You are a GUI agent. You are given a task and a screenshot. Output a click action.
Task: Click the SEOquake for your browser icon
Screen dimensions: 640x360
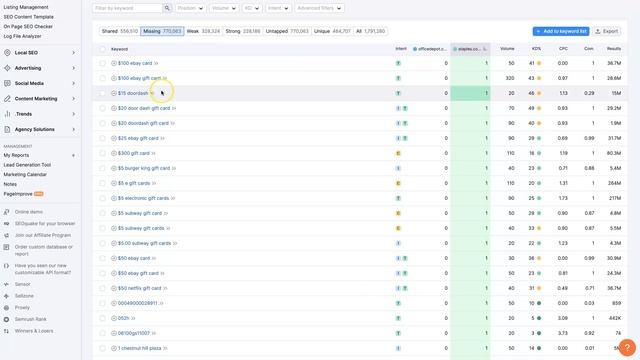point(7,224)
